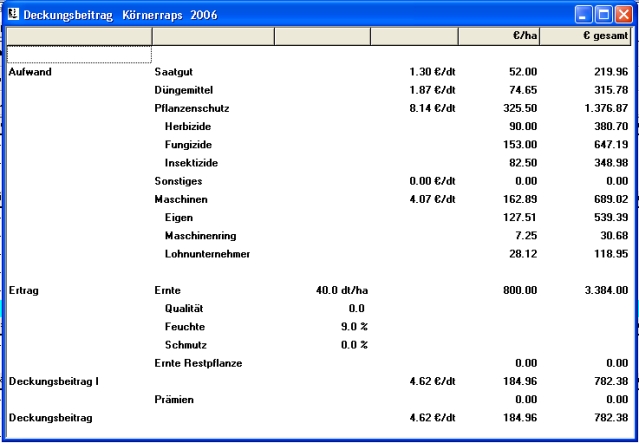Select the Aufwand section label

(x=29, y=72)
